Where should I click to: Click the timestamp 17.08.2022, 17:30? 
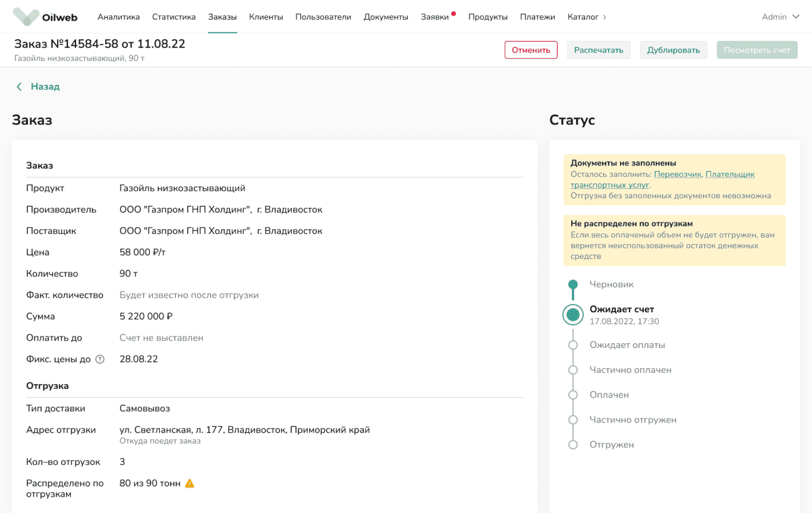pos(624,321)
